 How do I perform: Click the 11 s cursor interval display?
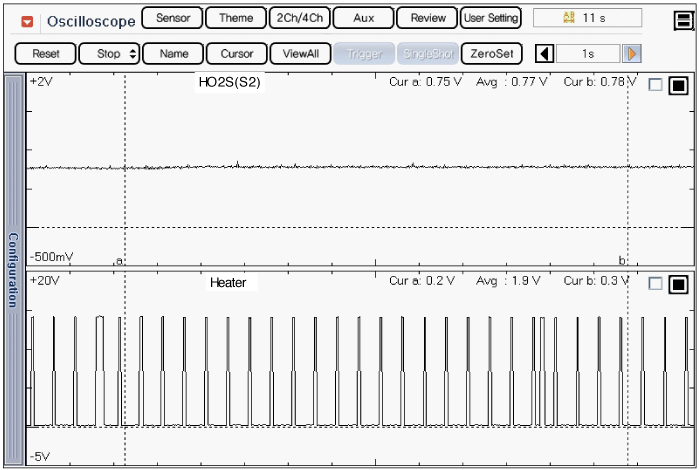588,18
